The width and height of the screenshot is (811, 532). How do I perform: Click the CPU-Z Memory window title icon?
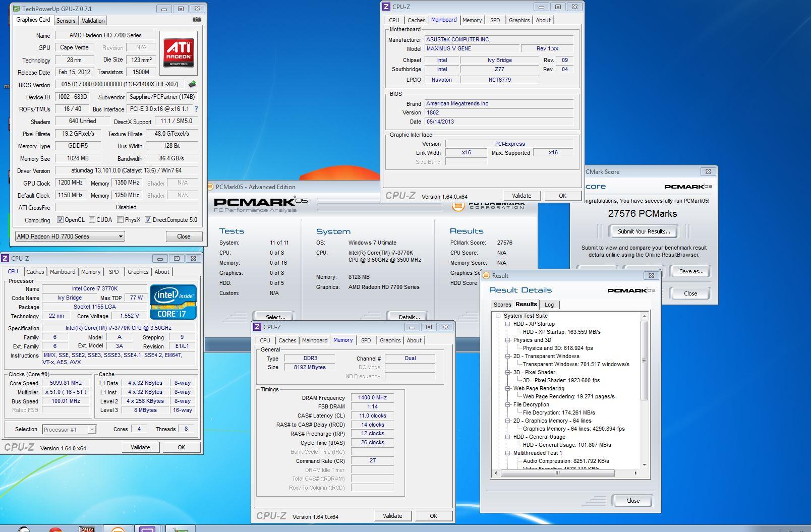[257, 327]
